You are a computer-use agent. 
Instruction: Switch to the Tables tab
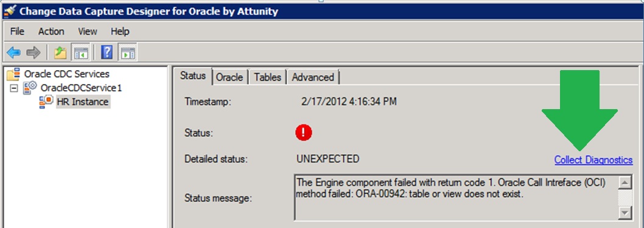tap(267, 77)
